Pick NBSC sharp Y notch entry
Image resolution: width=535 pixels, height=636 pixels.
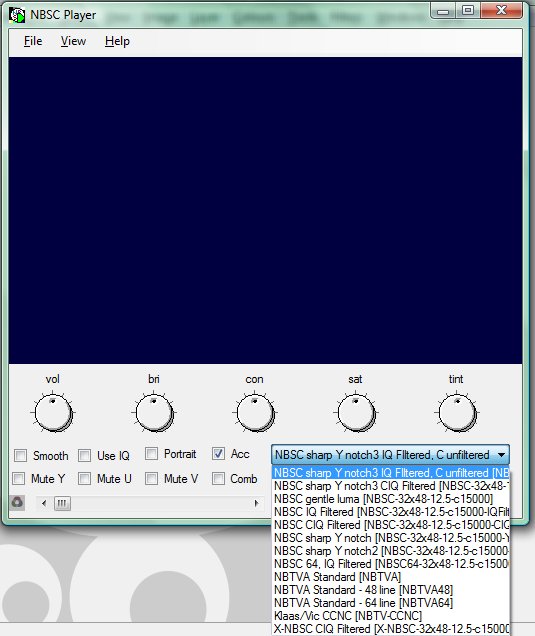coord(391,538)
